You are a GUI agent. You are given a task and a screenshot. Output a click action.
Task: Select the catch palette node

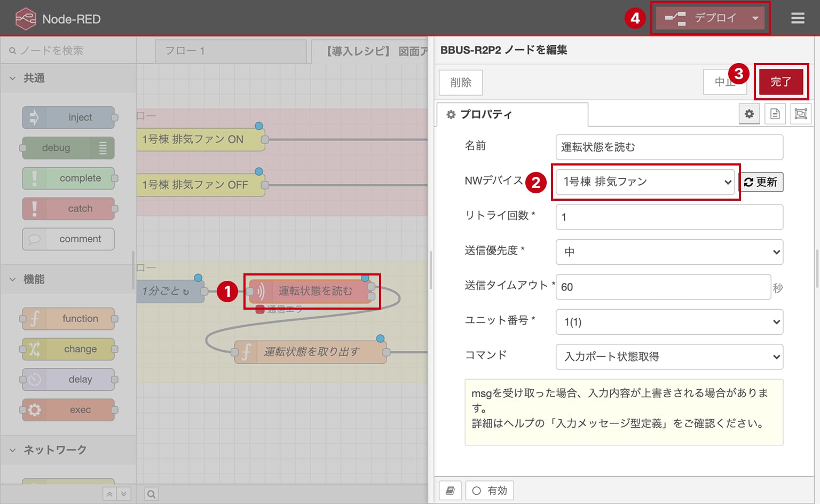pos(68,209)
